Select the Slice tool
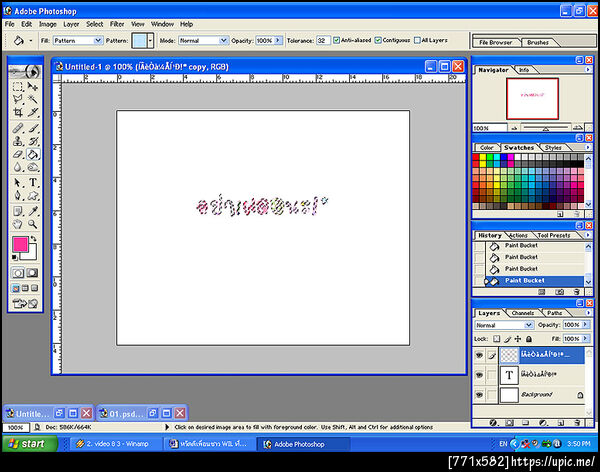600x472 pixels. [x=33, y=112]
